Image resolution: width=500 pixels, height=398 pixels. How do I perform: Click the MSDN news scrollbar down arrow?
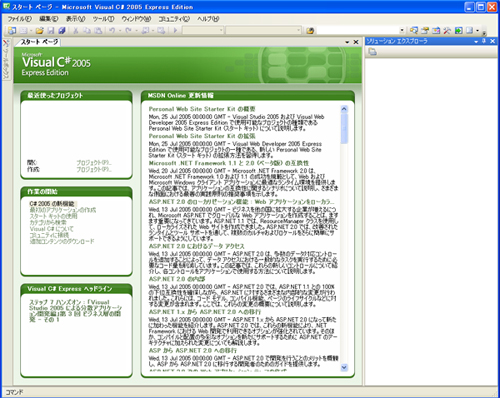click(x=344, y=367)
